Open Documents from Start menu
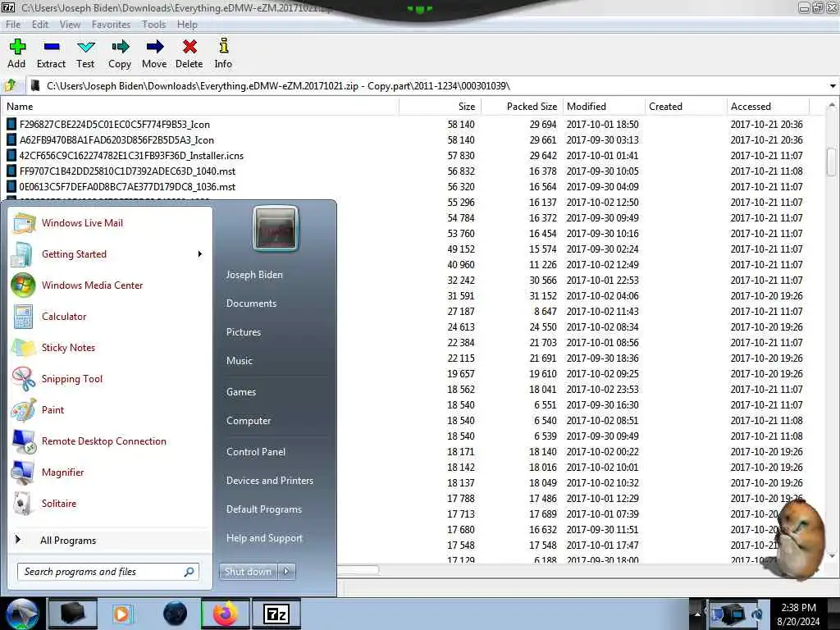 pyautogui.click(x=251, y=304)
